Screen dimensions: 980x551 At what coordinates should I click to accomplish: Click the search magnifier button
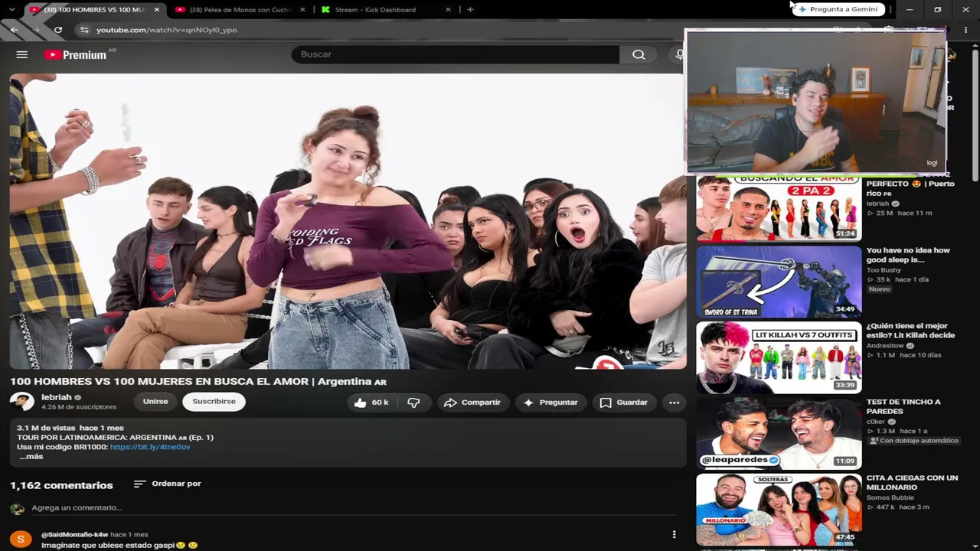point(639,54)
